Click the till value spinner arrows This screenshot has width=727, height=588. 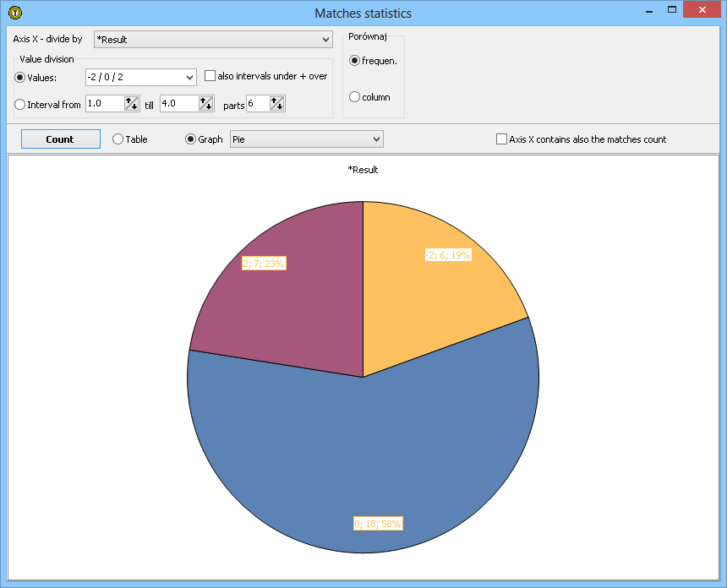[206, 104]
